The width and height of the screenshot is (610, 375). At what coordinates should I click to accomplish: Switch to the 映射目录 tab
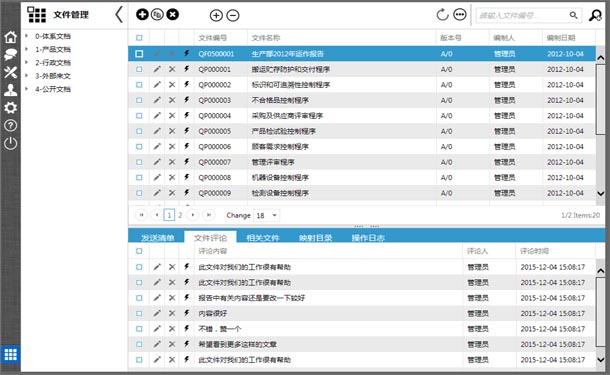316,238
